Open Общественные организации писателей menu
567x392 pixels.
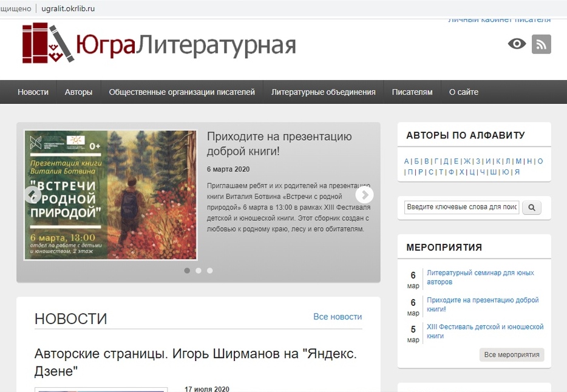[182, 92]
